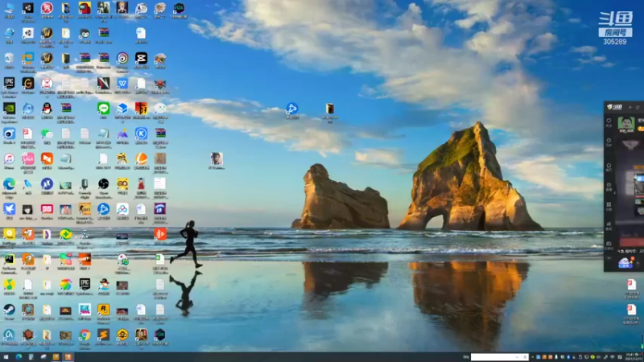Launch the Rockstar Games Launcher icon
Screen dimensions: 644x362
tap(104, 310)
